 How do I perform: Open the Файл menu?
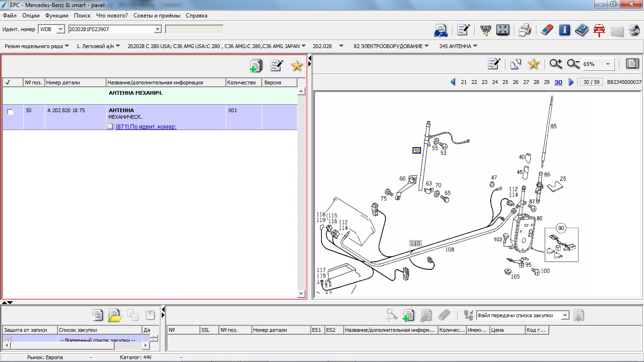(x=9, y=16)
